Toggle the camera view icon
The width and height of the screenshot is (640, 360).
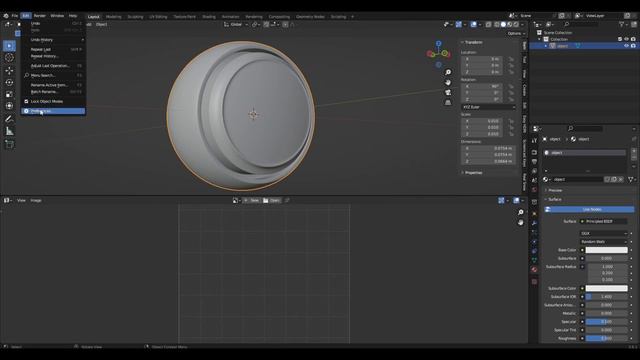point(448,92)
